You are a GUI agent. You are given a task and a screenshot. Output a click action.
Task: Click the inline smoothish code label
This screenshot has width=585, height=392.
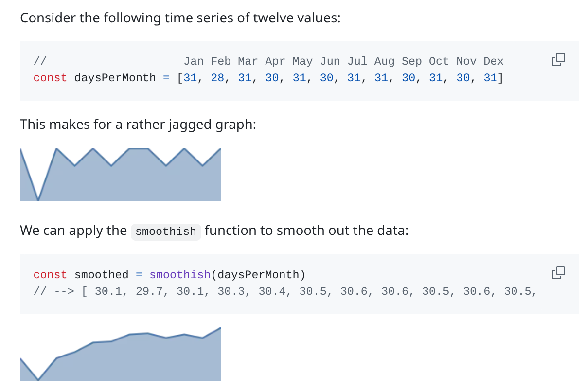pos(166,231)
